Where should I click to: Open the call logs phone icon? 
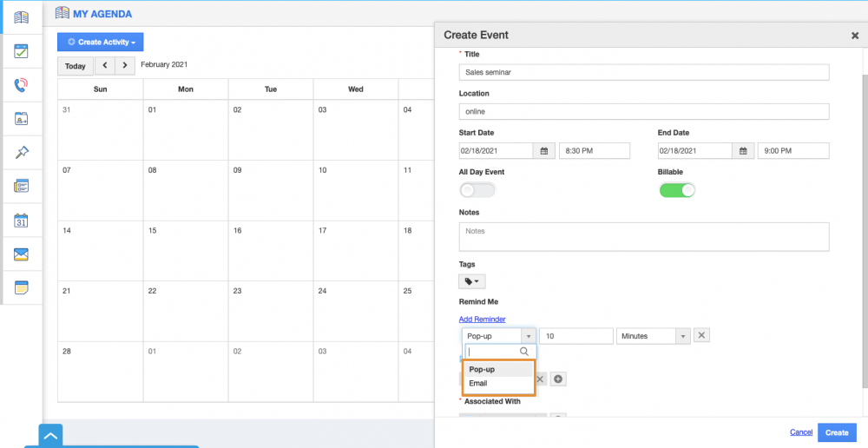(x=22, y=85)
